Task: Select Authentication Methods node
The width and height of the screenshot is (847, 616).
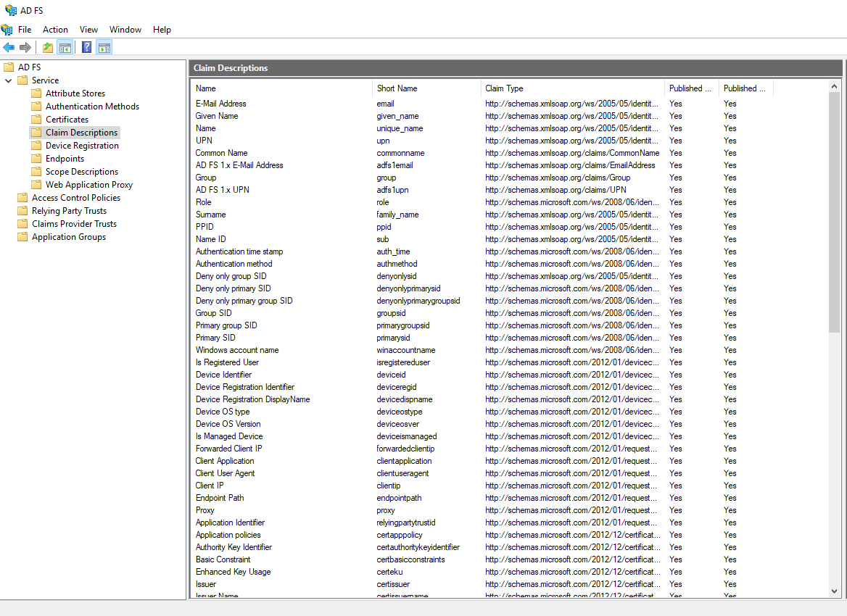Action: tap(92, 107)
